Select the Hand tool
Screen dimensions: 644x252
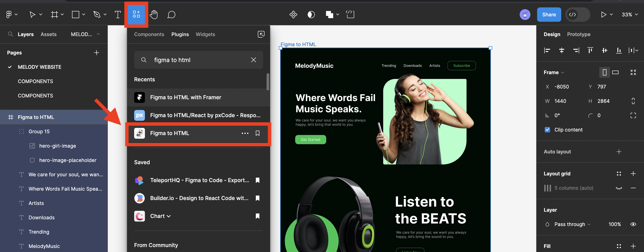point(153,15)
